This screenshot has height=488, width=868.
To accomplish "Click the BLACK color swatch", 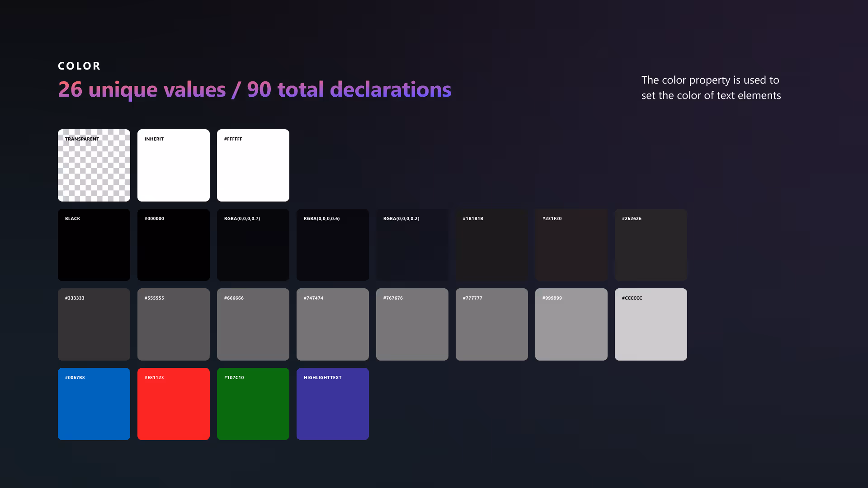I will [x=94, y=244].
